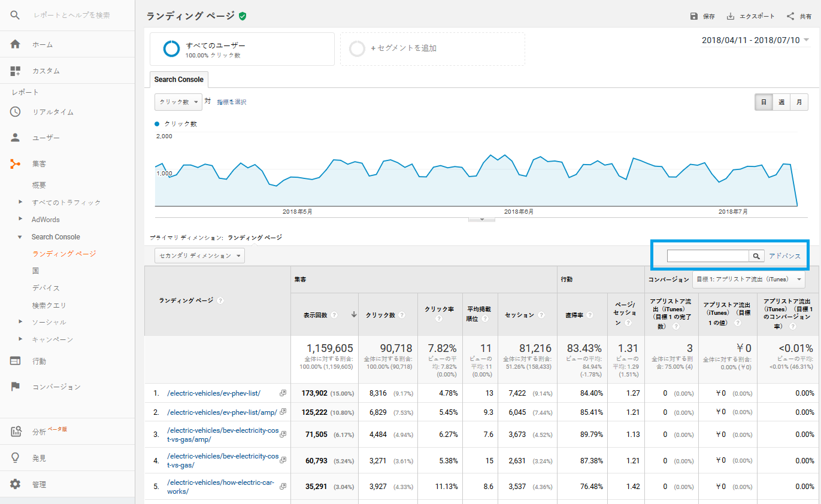821x504 pixels.
Task: Open the カスタム dashboard icon
Action: (16, 71)
